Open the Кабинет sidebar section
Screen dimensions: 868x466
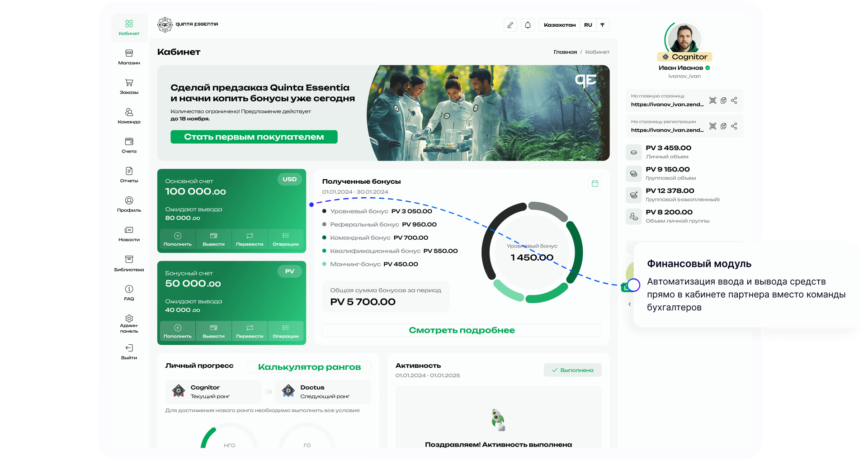pos(129,28)
